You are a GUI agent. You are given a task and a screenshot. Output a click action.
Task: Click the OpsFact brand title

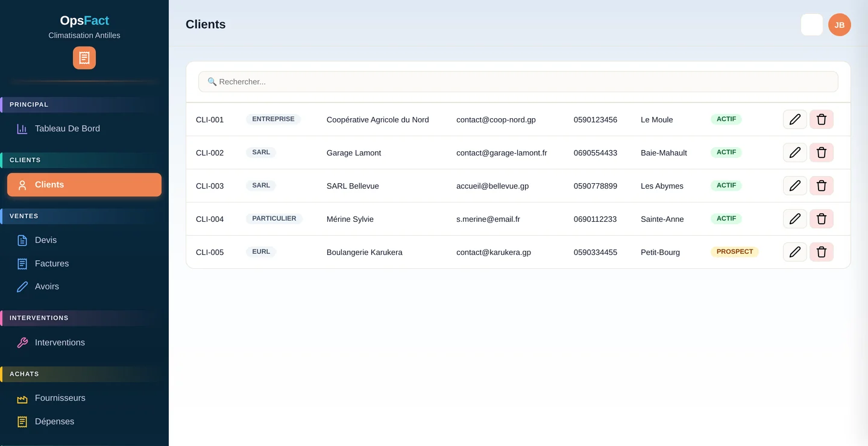(x=84, y=21)
